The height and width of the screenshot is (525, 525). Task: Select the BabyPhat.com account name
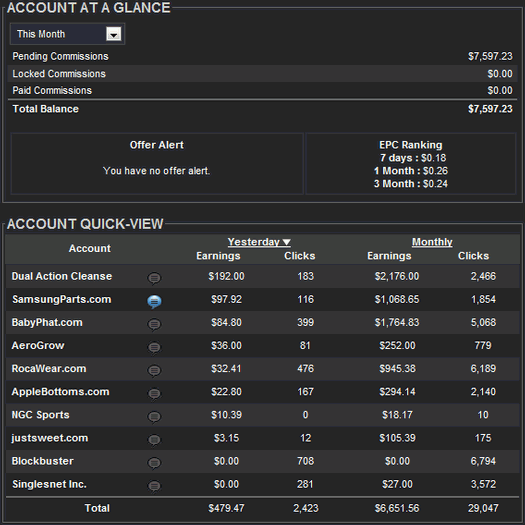(x=47, y=322)
